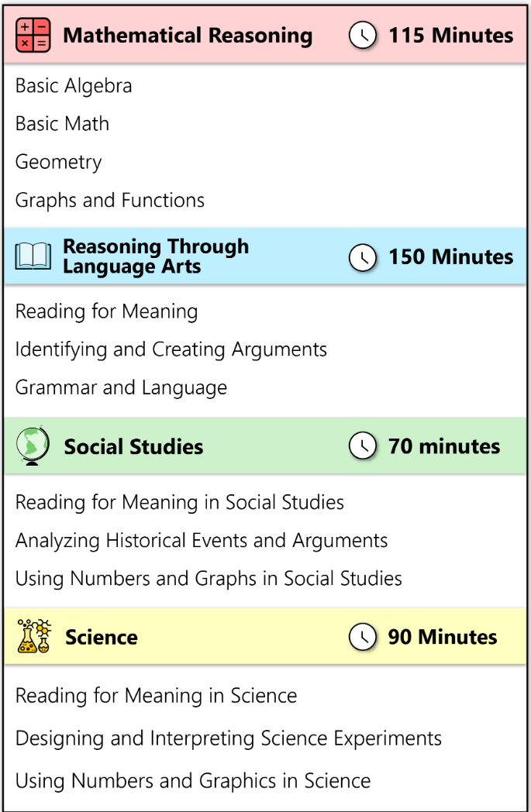Click the yellow lab flasks icon

34,636
